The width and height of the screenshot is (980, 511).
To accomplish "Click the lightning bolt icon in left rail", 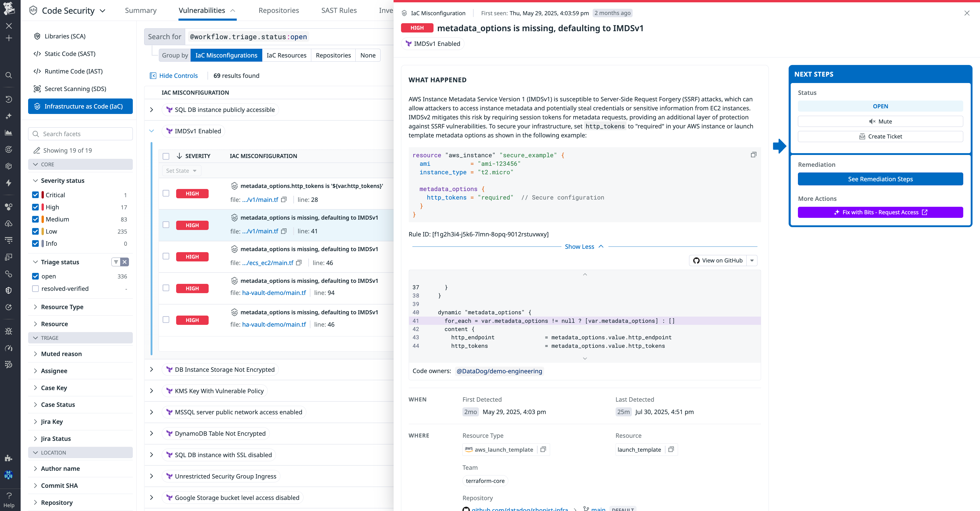I will coord(8,183).
